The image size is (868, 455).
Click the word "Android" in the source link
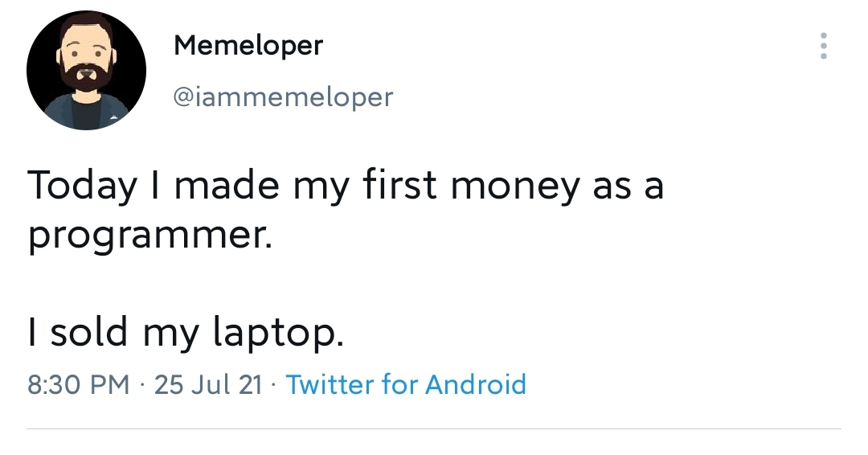[475, 384]
